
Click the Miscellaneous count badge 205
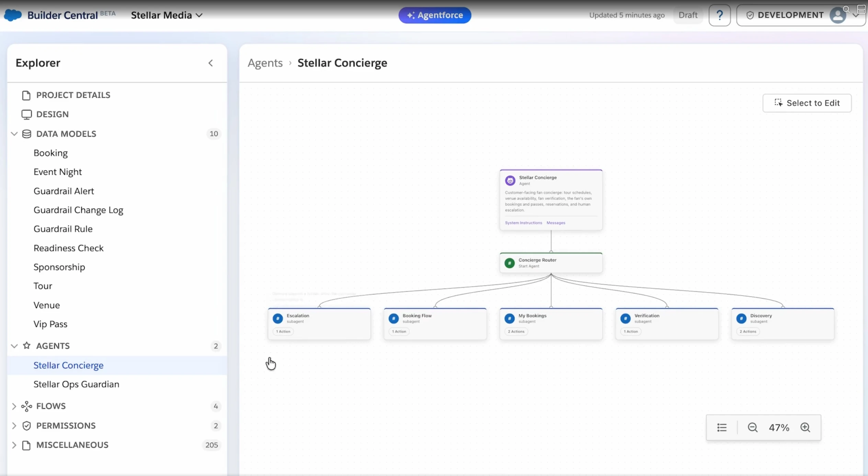[212, 445]
